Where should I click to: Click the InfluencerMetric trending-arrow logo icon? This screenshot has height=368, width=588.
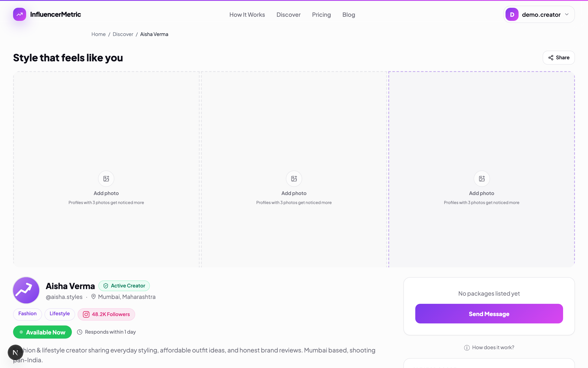19,14
